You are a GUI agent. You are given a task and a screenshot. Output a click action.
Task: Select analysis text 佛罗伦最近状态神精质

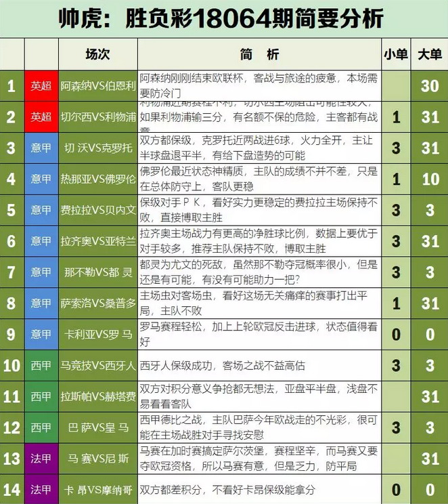(x=192, y=171)
